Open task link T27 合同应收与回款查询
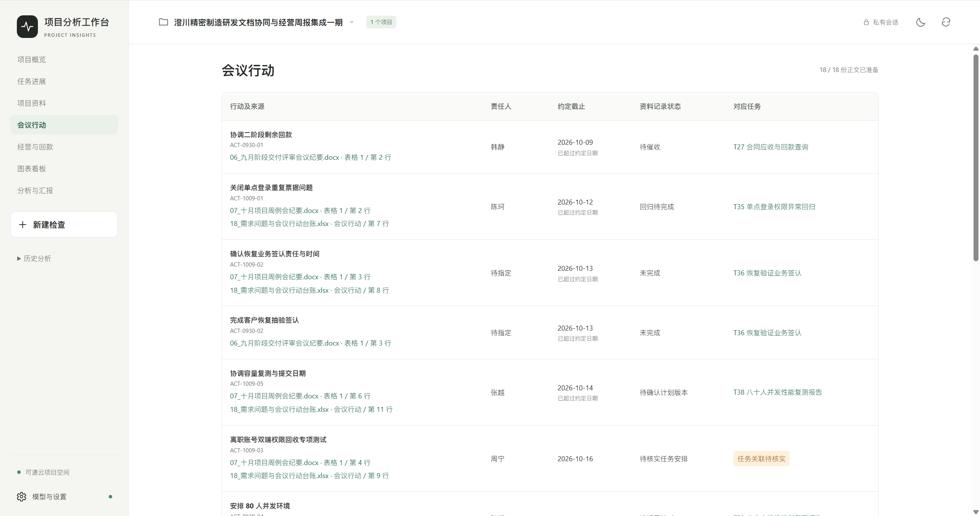 [x=771, y=147]
